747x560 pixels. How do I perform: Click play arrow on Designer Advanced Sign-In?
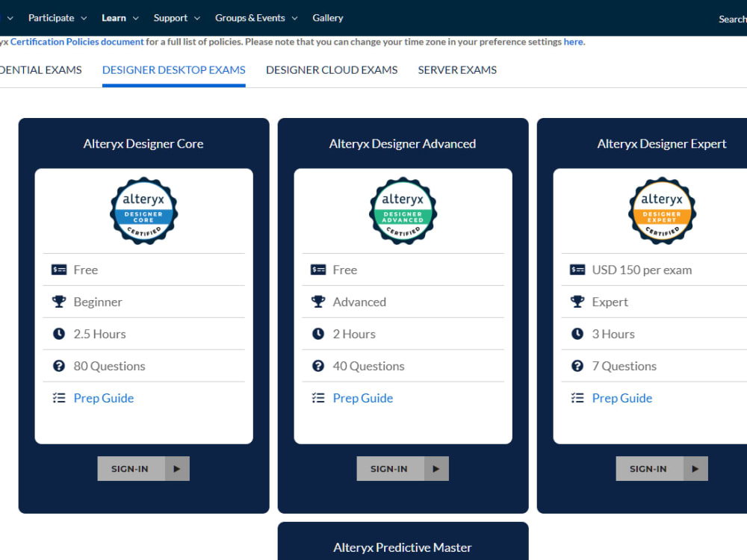pos(436,469)
